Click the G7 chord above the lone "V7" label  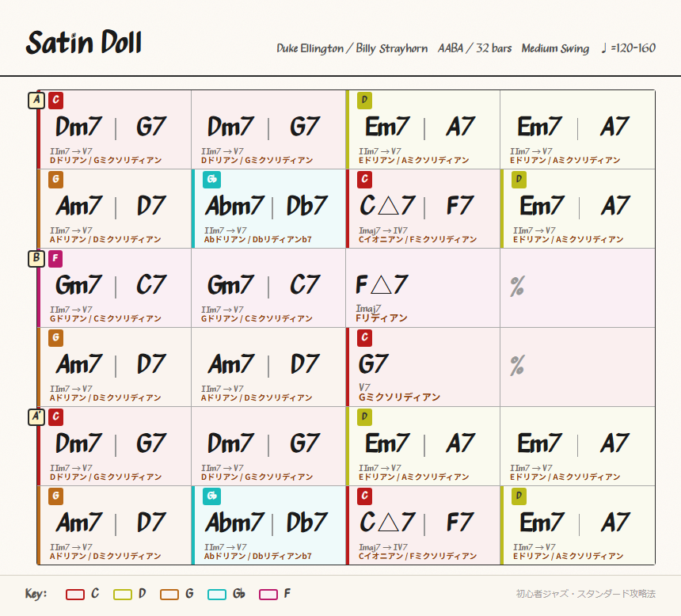(374, 364)
